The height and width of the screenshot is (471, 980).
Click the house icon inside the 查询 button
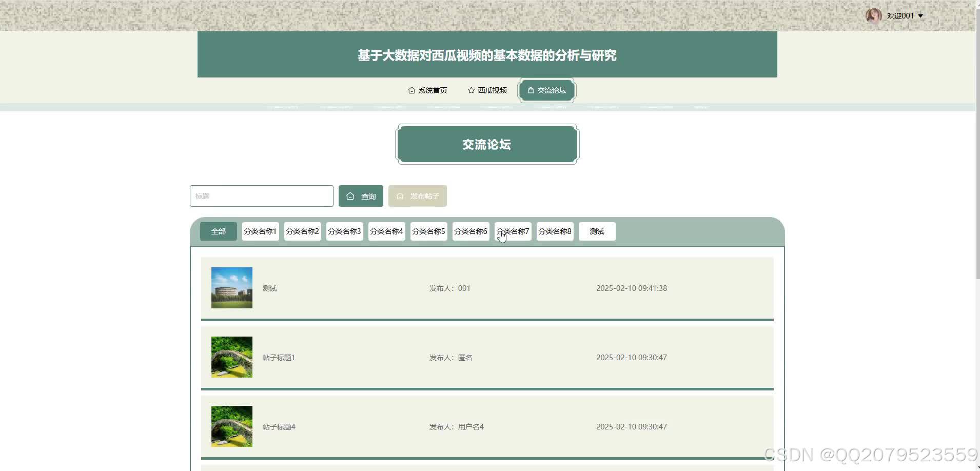click(350, 195)
